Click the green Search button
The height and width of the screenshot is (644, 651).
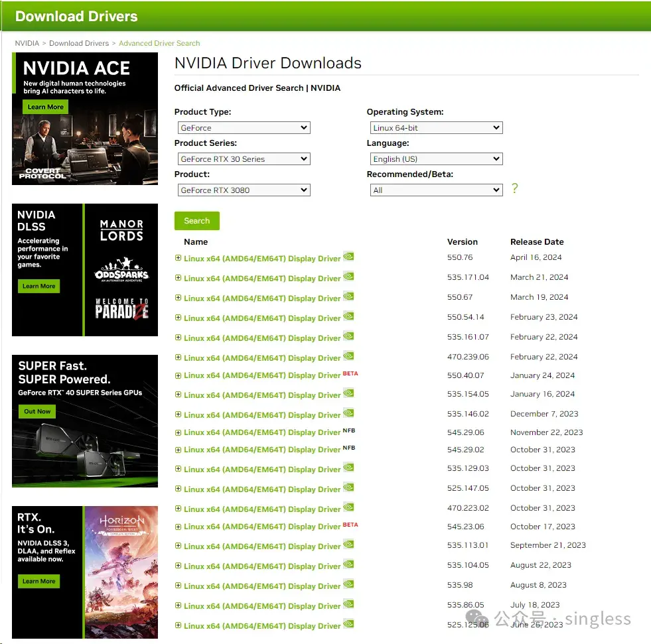tap(197, 221)
